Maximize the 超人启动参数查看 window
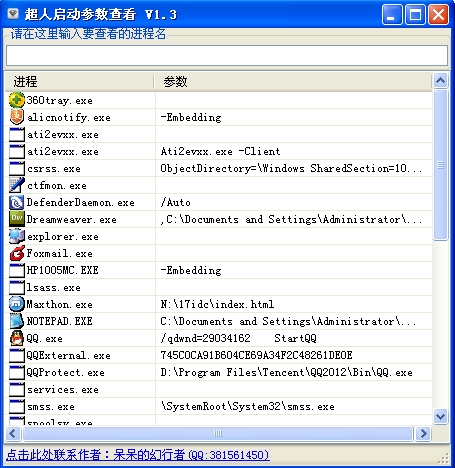Screen dimensions: 455x468 (415, 14)
